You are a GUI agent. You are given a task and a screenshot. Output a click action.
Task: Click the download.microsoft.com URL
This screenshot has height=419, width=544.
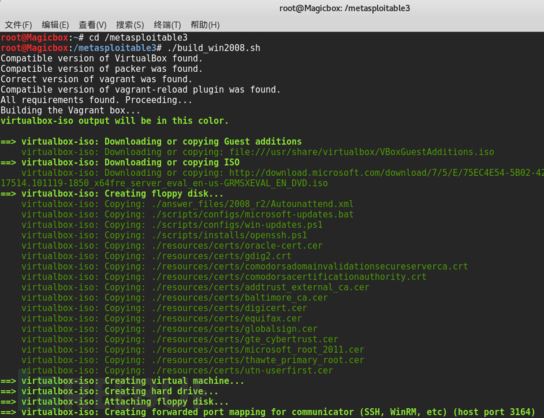pyautogui.click(x=386, y=173)
